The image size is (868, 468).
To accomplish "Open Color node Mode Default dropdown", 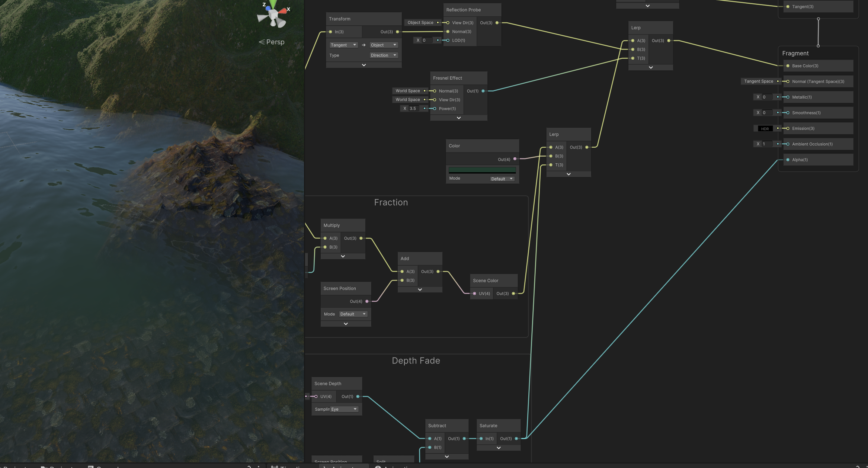I will click(502, 179).
